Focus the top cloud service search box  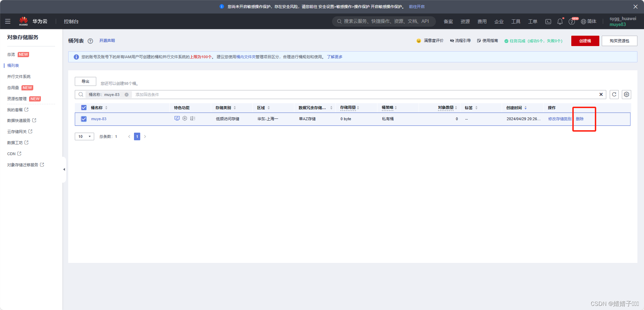click(x=384, y=21)
